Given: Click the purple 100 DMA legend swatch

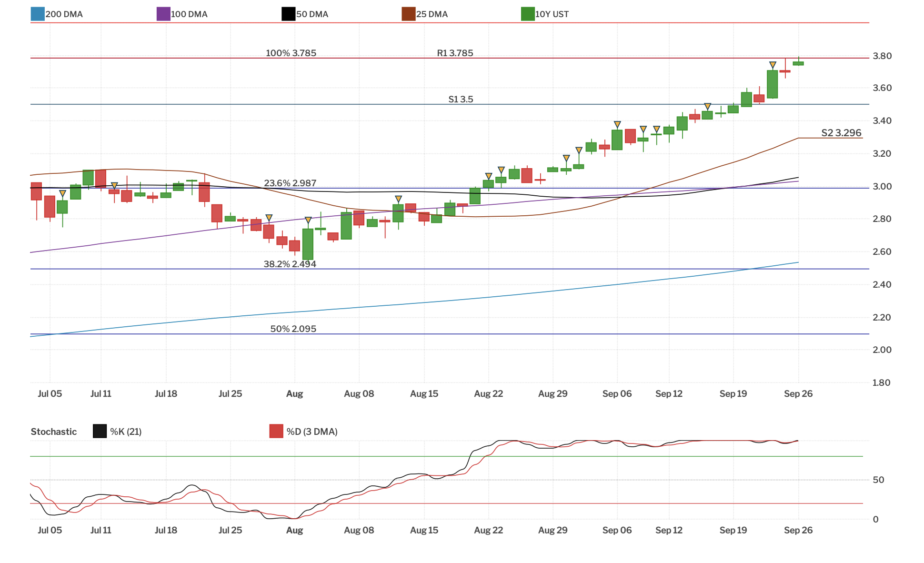Looking at the screenshot, I should [x=163, y=14].
